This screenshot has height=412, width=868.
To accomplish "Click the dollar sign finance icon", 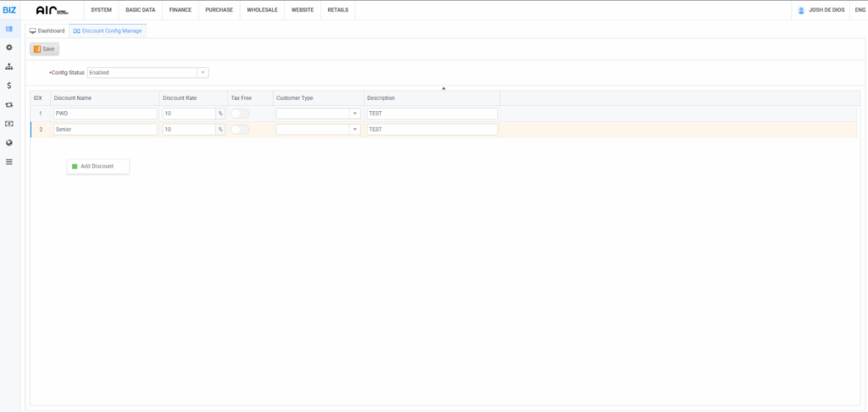I will [8, 86].
